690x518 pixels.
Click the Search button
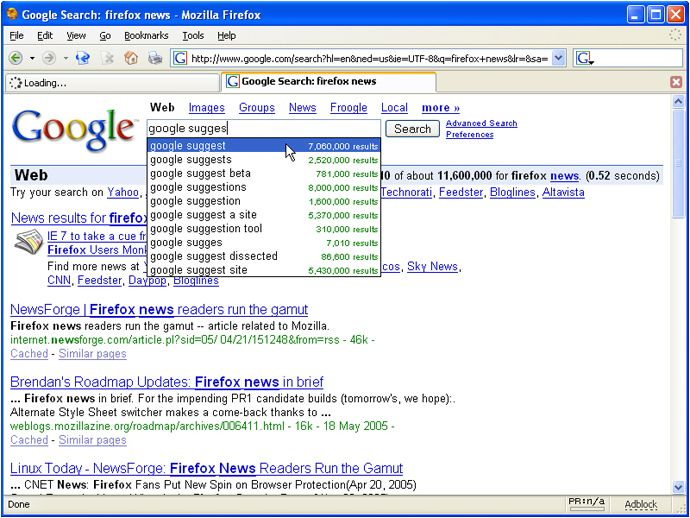(412, 129)
